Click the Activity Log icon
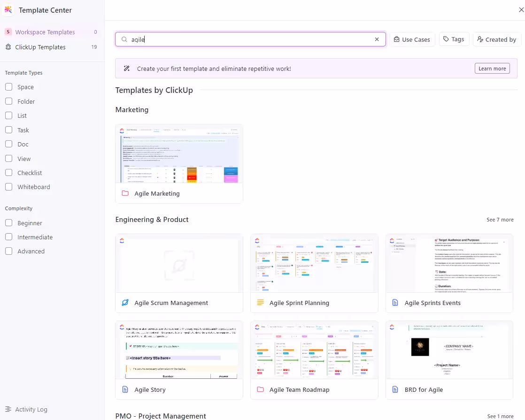Viewport: 525px width, 420px height. 8,409
